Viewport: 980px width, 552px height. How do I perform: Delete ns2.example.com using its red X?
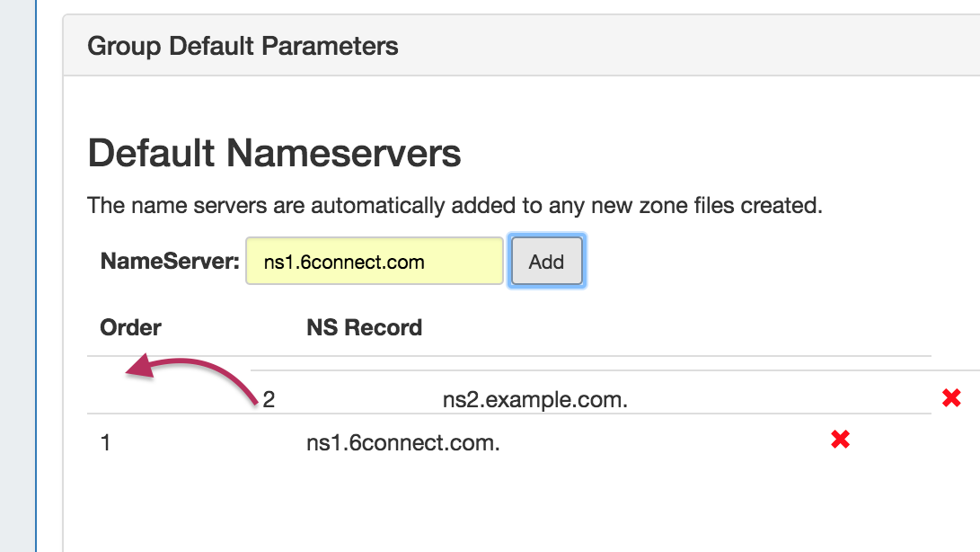pyautogui.click(x=951, y=398)
